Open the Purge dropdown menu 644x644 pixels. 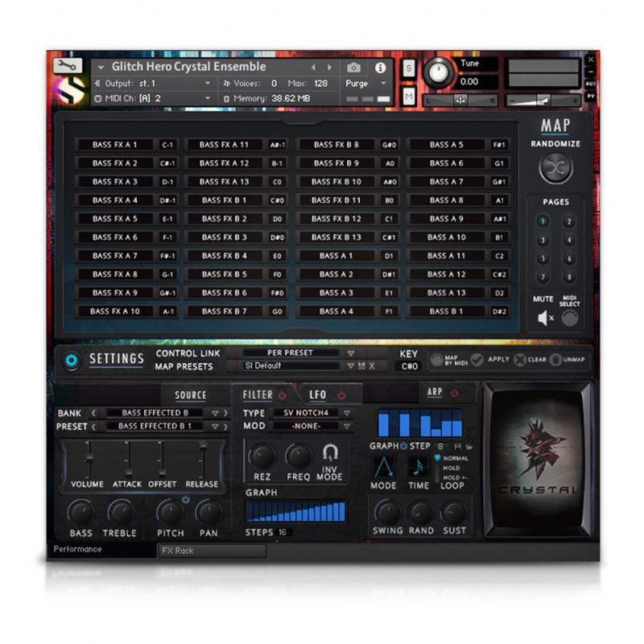(x=366, y=83)
